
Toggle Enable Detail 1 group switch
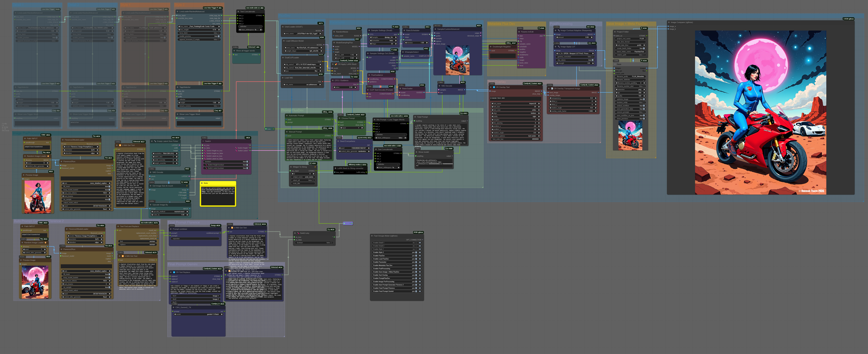pyautogui.click(x=416, y=243)
